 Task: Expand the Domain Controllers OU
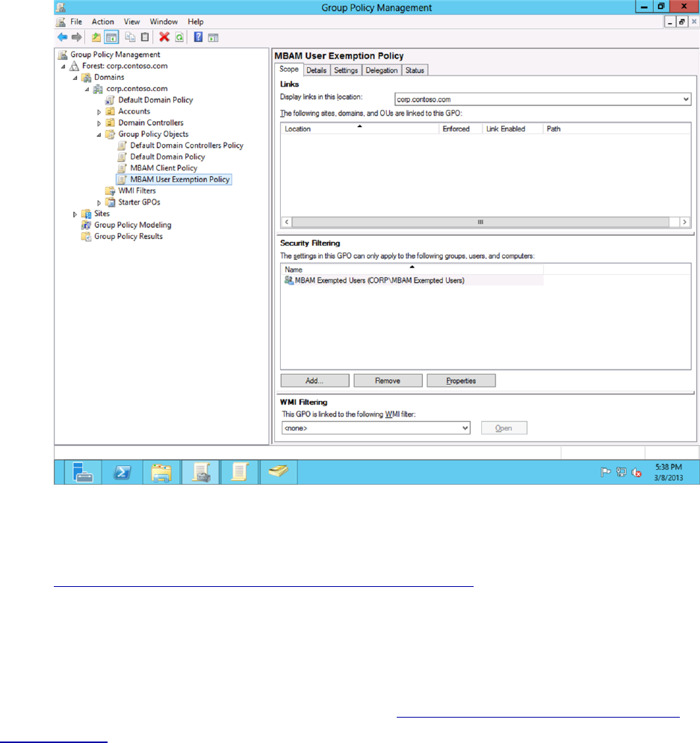(99, 123)
